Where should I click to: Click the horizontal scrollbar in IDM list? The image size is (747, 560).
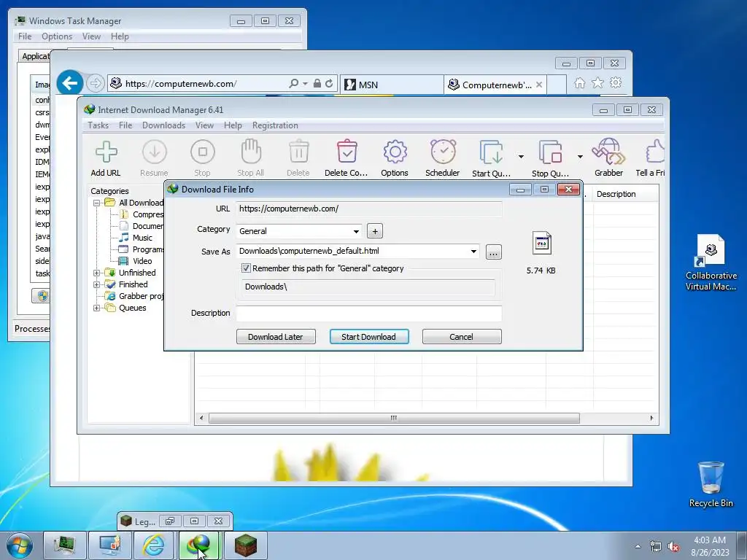point(394,418)
